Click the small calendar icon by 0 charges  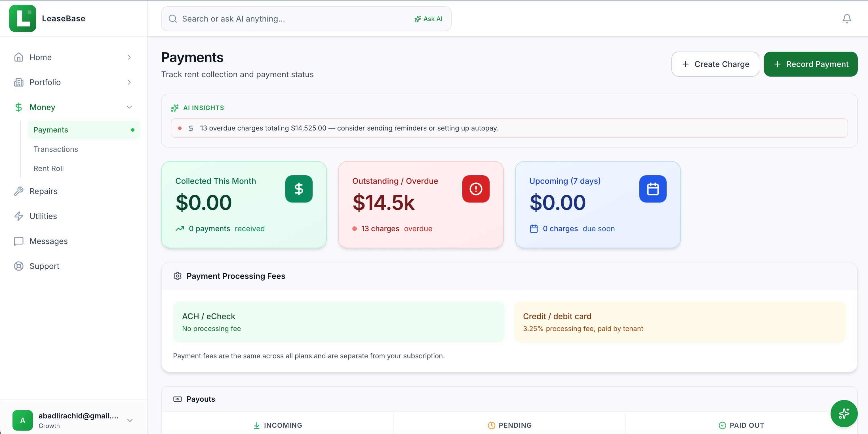[x=534, y=229]
